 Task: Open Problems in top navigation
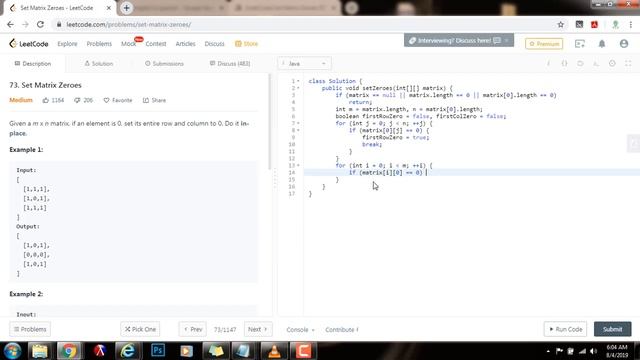[99, 44]
